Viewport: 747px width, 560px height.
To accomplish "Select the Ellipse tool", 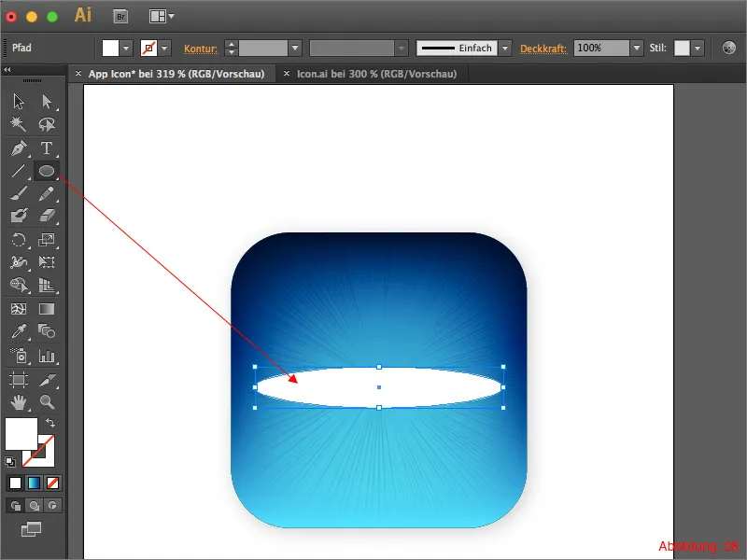I will pos(47,171).
